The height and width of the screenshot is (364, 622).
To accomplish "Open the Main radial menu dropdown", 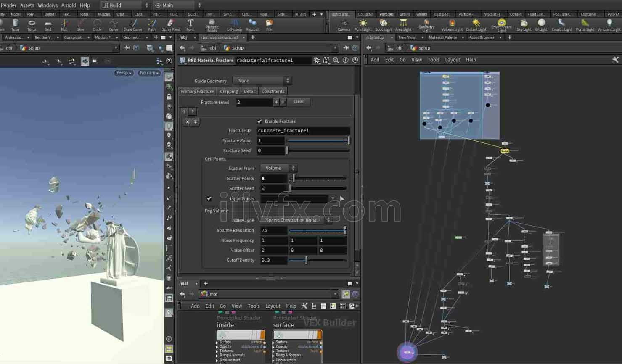I will tap(178, 5).
